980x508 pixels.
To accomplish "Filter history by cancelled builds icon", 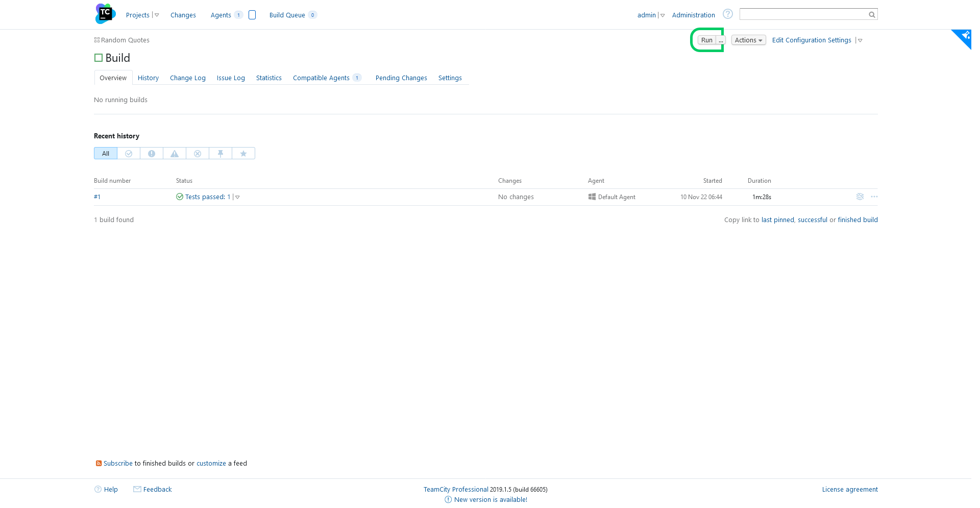I will pyautogui.click(x=198, y=153).
